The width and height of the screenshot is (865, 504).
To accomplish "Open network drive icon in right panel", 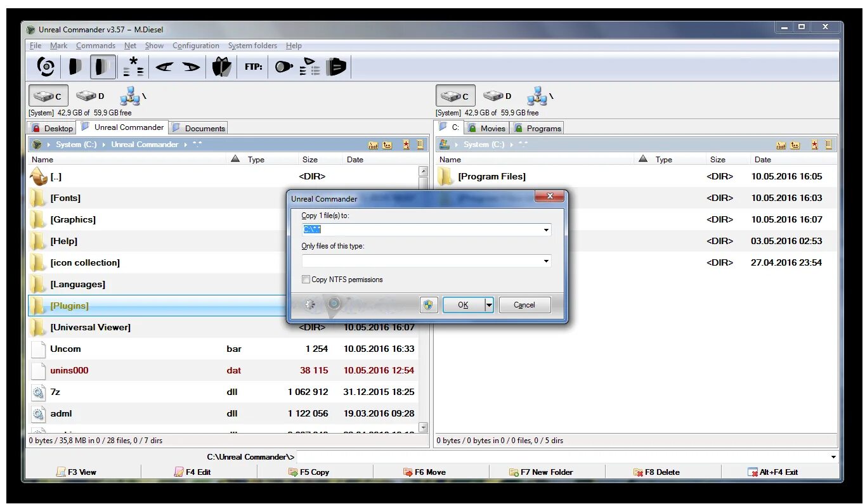I will (x=540, y=96).
